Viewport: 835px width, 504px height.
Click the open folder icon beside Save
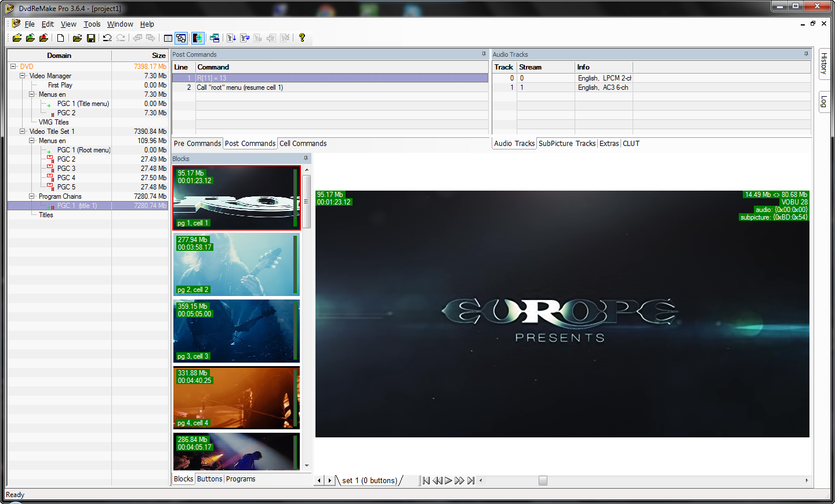(x=77, y=38)
